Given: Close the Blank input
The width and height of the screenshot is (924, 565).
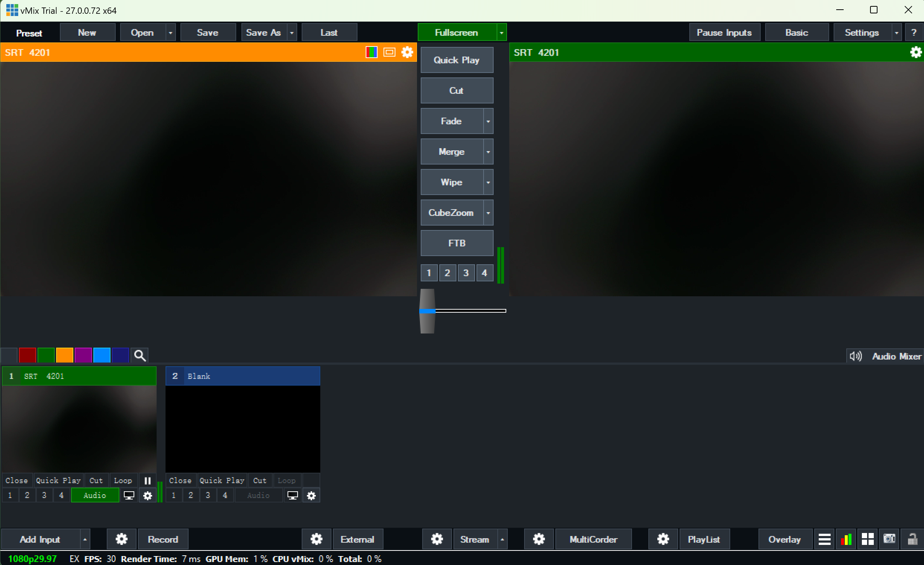Looking at the screenshot, I should point(180,481).
